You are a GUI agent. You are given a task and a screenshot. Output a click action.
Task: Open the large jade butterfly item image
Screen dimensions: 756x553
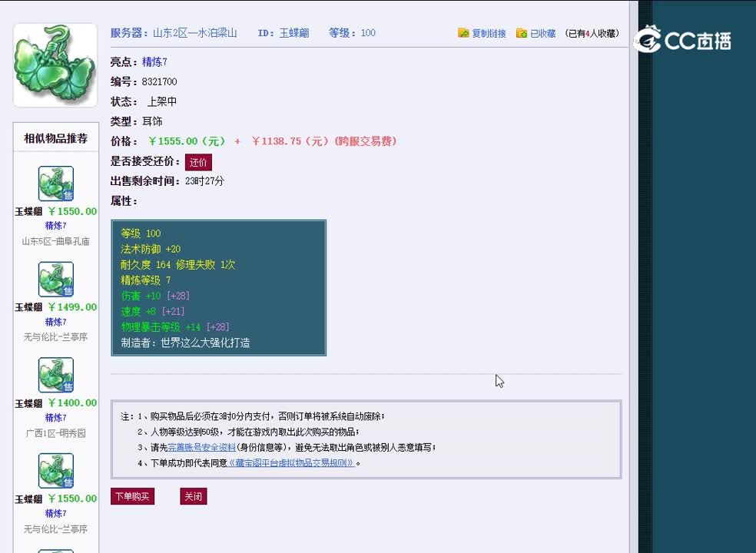(x=55, y=65)
